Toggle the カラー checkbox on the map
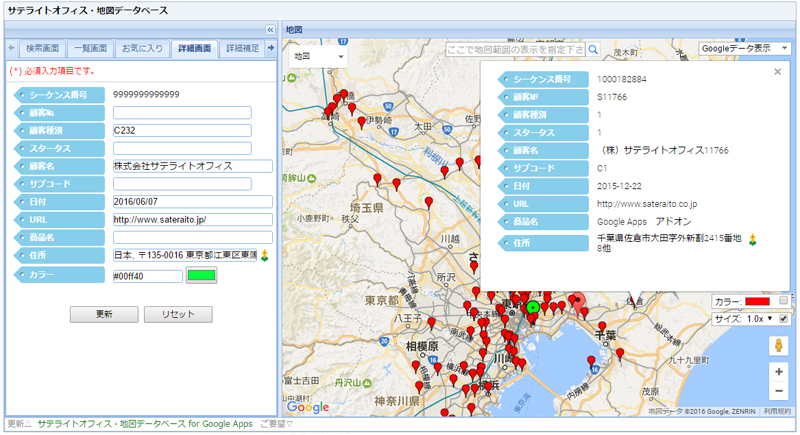This screenshot has height=435, width=800. 783,301
